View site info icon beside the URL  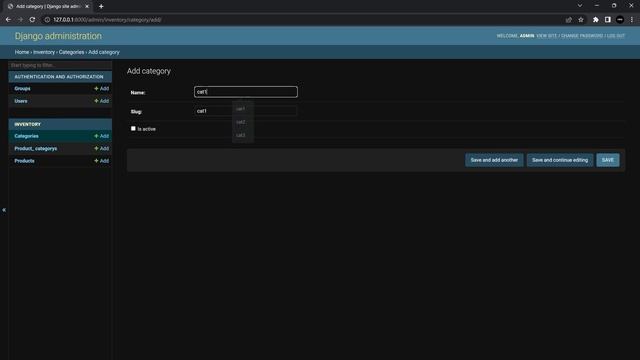click(x=47, y=20)
